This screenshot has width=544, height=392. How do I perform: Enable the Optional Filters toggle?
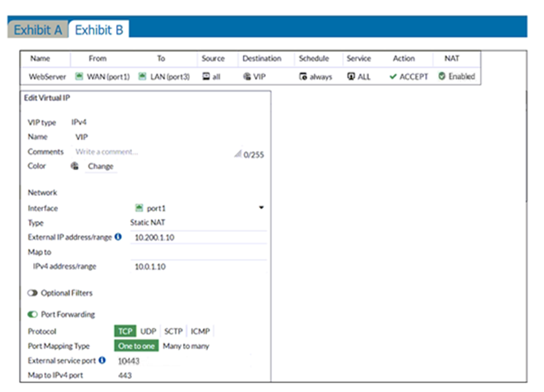32,293
